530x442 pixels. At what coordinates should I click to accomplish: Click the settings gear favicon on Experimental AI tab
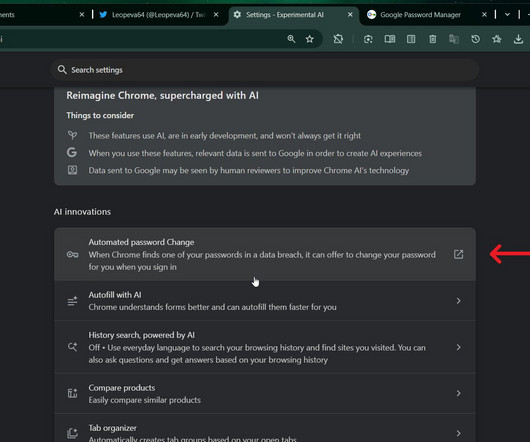coord(237,15)
